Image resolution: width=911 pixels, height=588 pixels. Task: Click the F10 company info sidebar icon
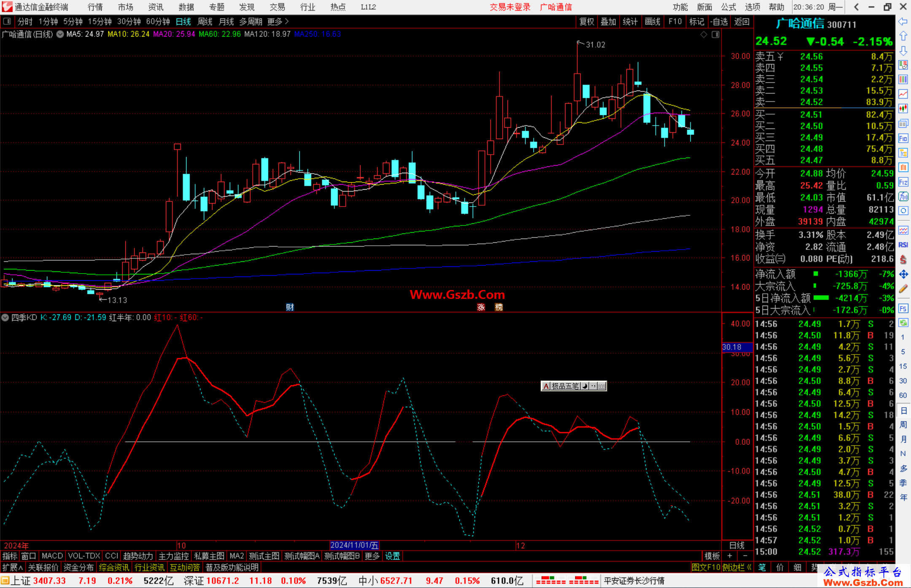pos(903,138)
